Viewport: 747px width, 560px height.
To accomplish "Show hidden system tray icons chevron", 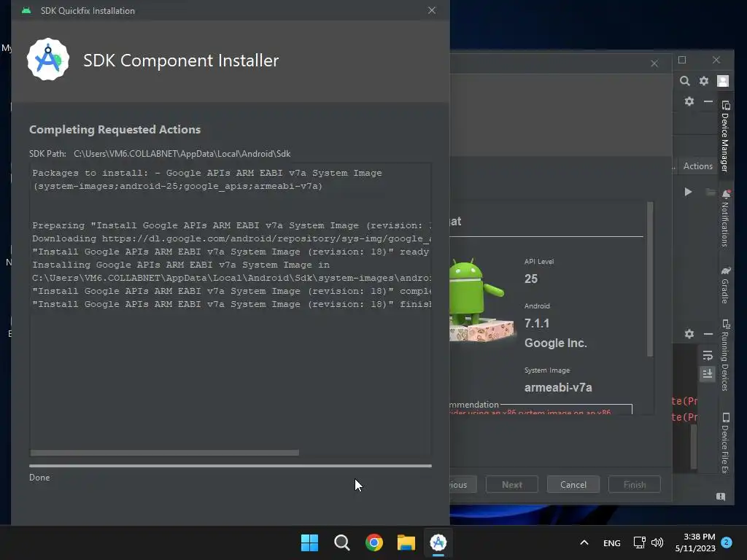I will pos(584,542).
